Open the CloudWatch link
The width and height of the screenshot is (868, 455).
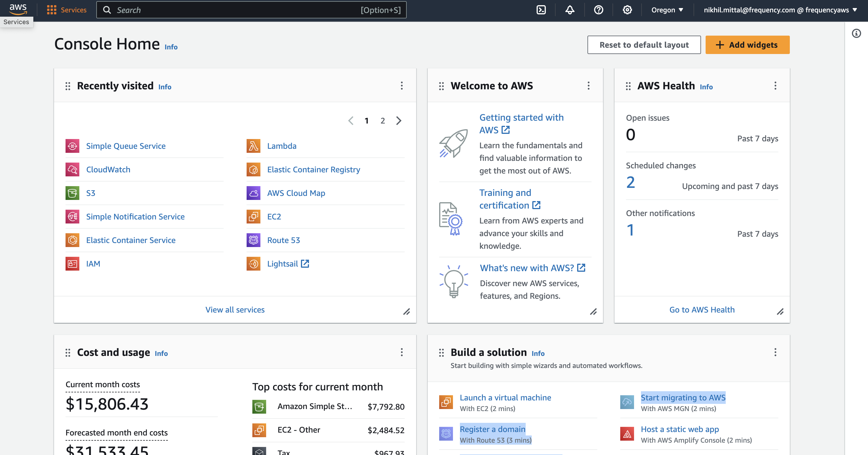(108, 169)
